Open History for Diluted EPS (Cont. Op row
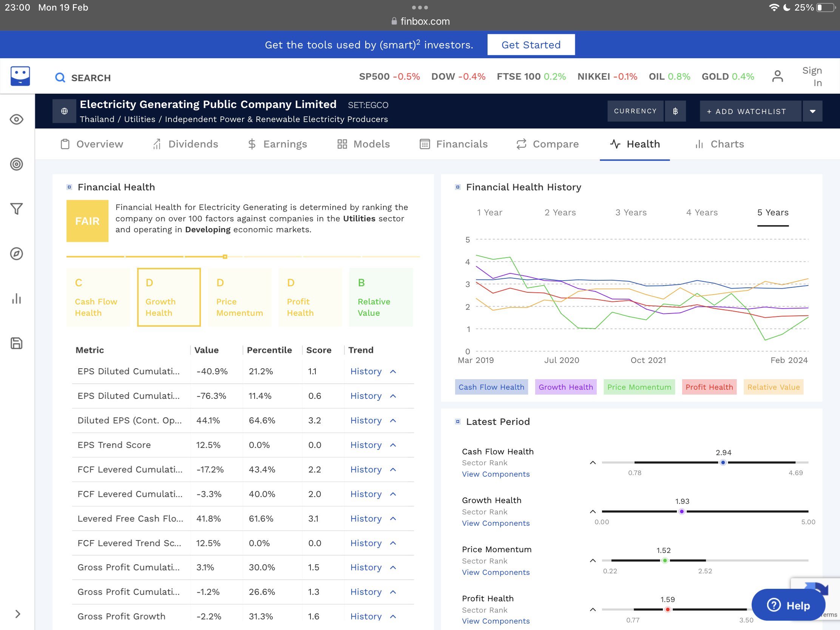840x630 pixels. pos(366,420)
